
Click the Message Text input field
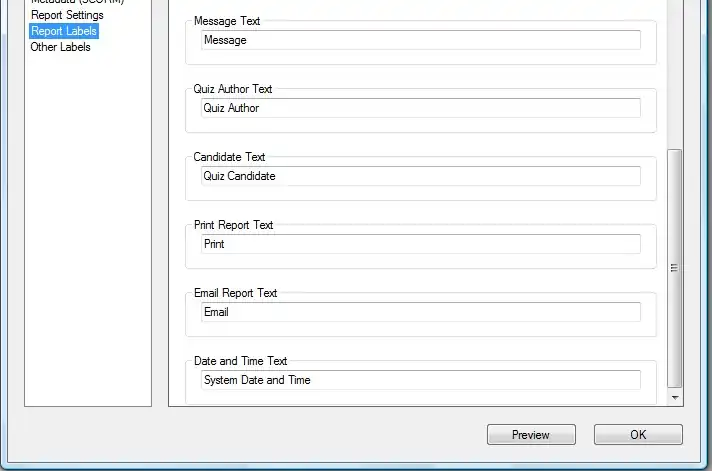[420, 40]
